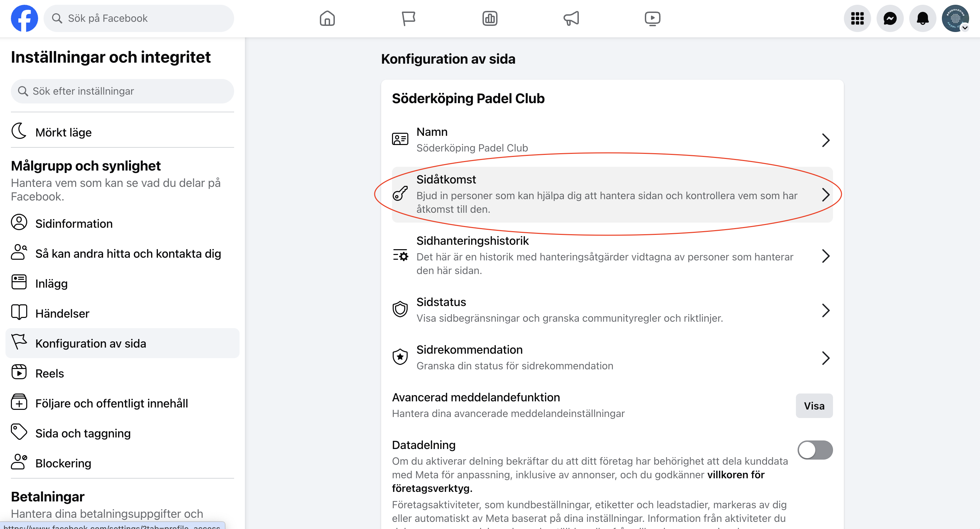Toggle the Datadelning switch
Viewport: 980px width, 529px height.
815,450
